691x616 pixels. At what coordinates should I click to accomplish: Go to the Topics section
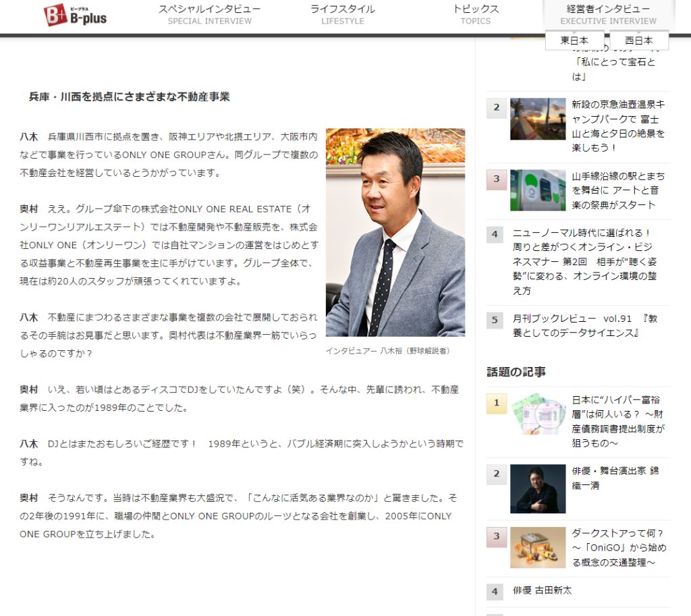tap(475, 14)
